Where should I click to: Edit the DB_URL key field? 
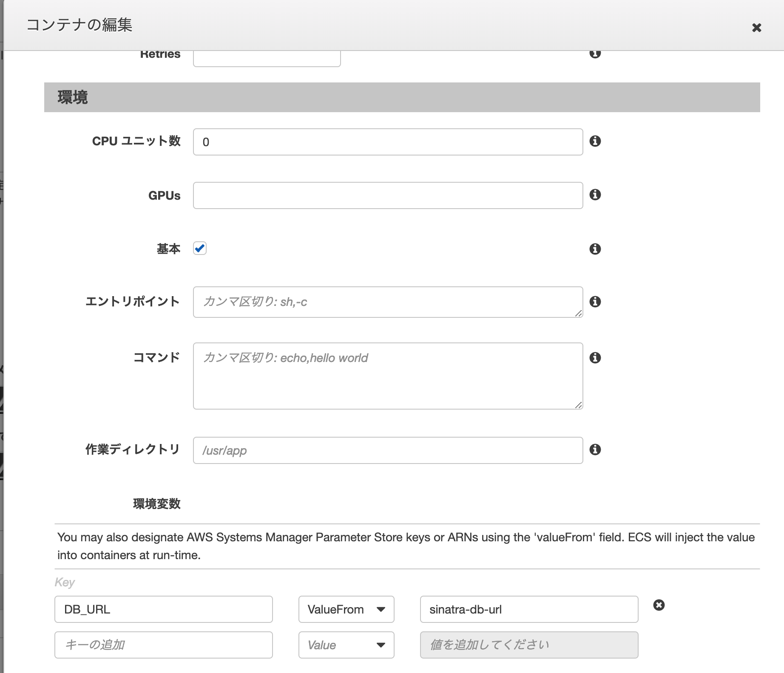click(164, 609)
